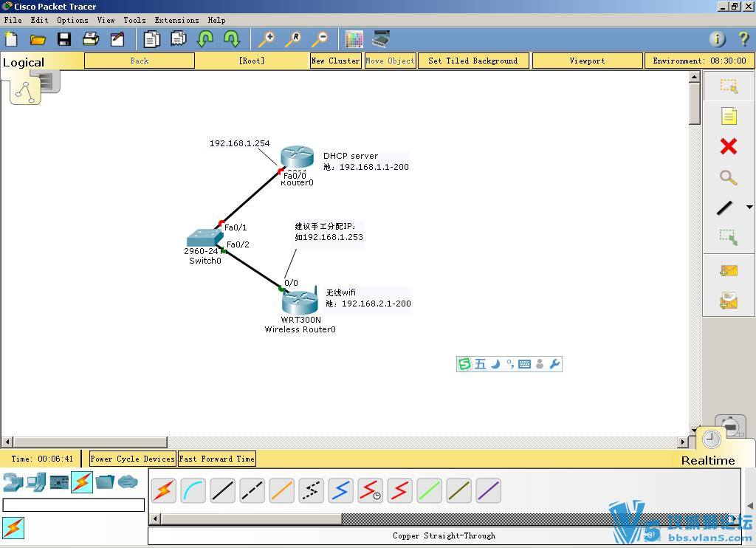Click Power Cycle Devices button
756x548 pixels.
132,459
